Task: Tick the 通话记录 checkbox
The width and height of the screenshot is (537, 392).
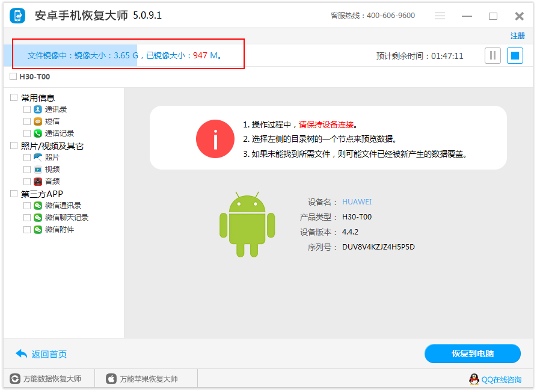Action: (27, 133)
